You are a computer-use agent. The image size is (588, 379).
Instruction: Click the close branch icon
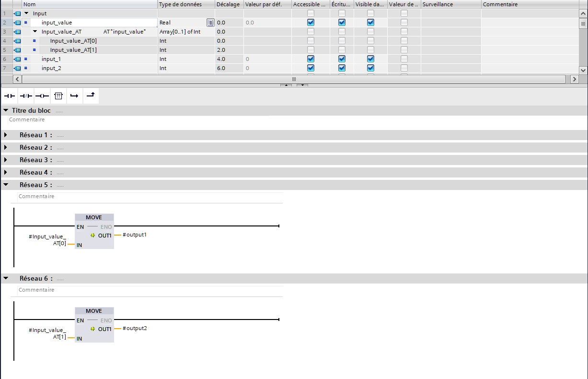click(x=91, y=96)
